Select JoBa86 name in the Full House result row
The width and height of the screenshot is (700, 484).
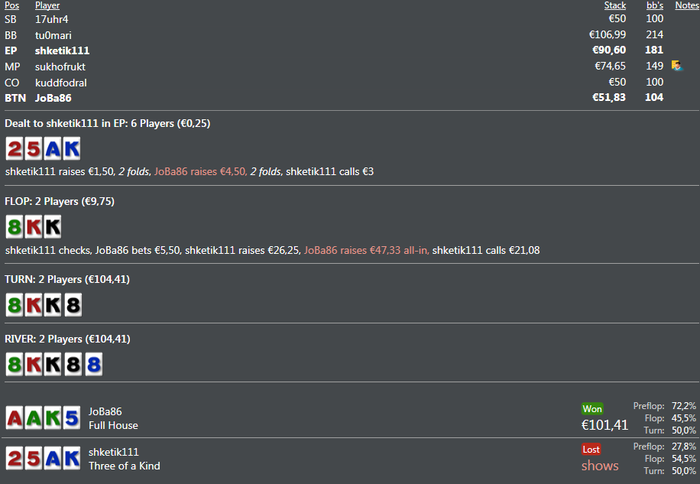click(105, 410)
